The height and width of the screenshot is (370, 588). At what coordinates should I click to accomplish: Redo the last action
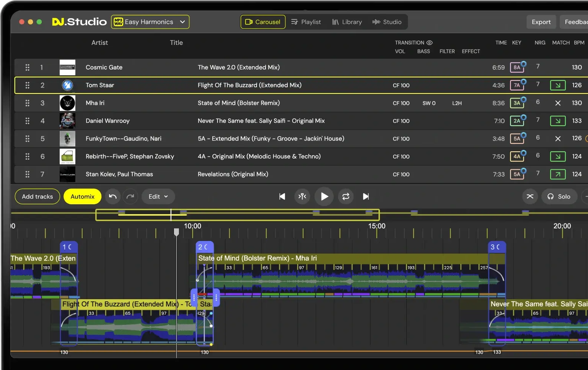pyautogui.click(x=130, y=196)
